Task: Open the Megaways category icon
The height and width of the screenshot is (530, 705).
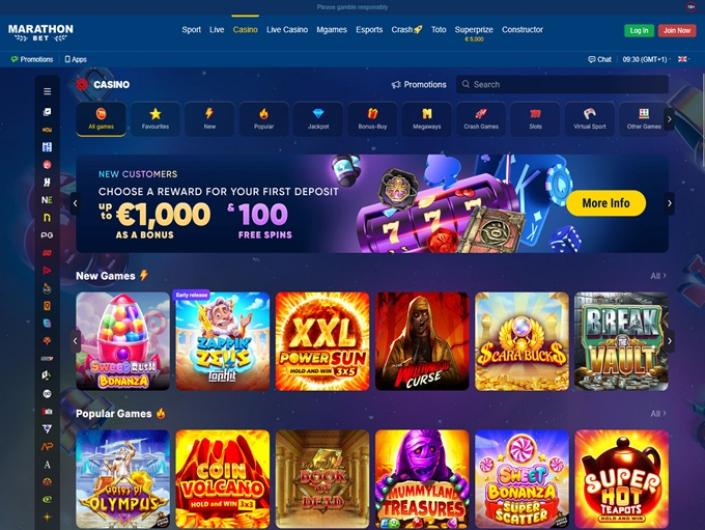Action: [x=427, y=119]
